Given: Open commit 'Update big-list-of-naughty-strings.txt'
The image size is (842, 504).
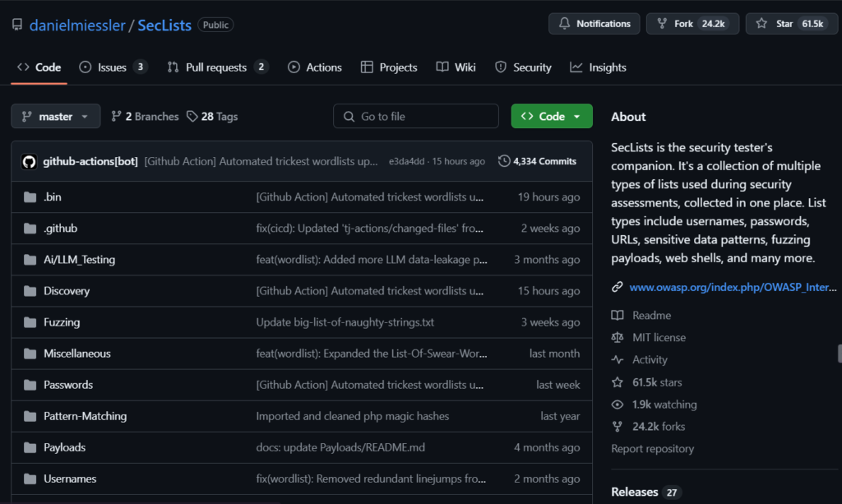Looking at the screenshot, I should pyautogui.click(x=345, y=322).
